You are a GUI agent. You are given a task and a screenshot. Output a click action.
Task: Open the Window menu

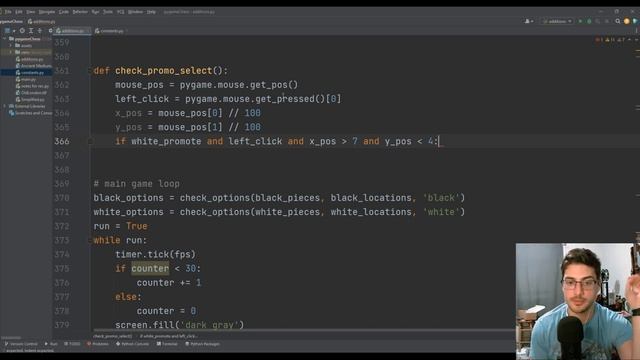135,12
